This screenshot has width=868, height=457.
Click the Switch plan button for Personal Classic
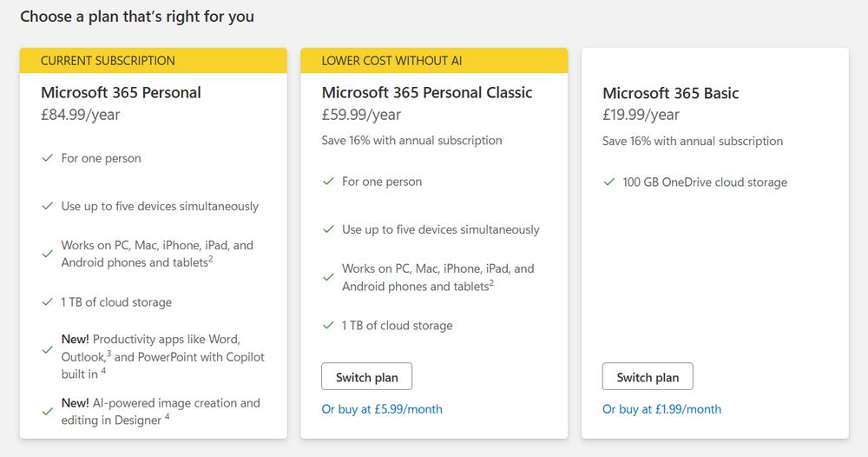[366, 377]
